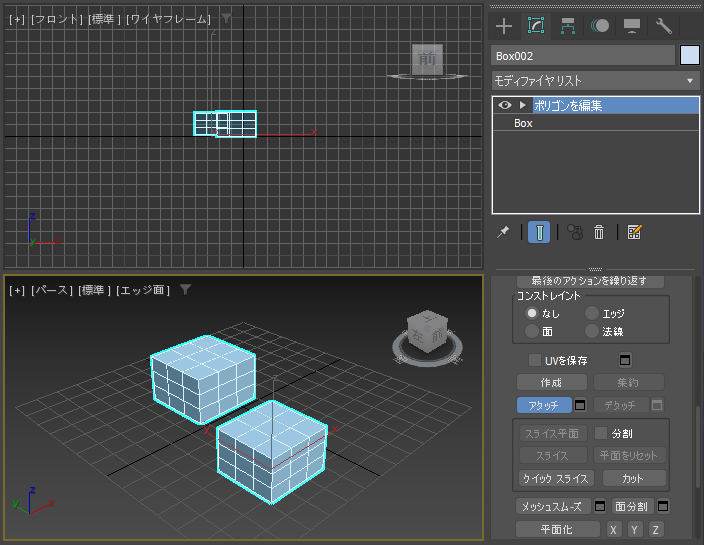Click the Y planarize axis button
Image resolution: width=704 pixels, height=545 pixels.
[634, 529]
